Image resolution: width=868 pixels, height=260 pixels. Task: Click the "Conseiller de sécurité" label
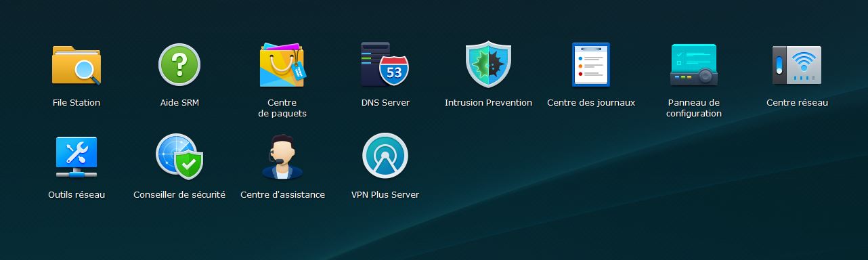click(179, 195)
